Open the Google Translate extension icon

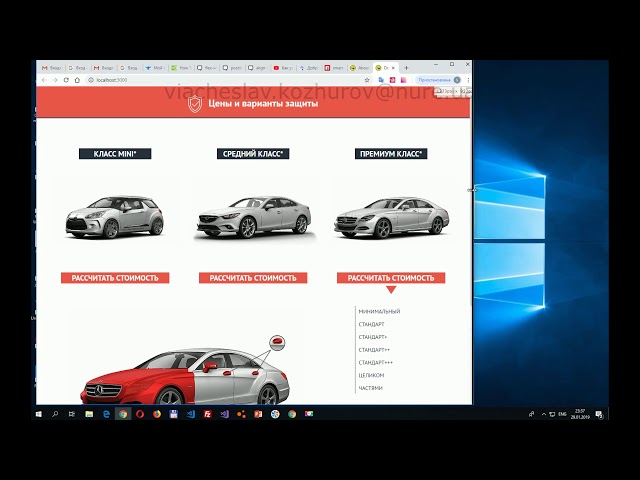pos(381,80)
